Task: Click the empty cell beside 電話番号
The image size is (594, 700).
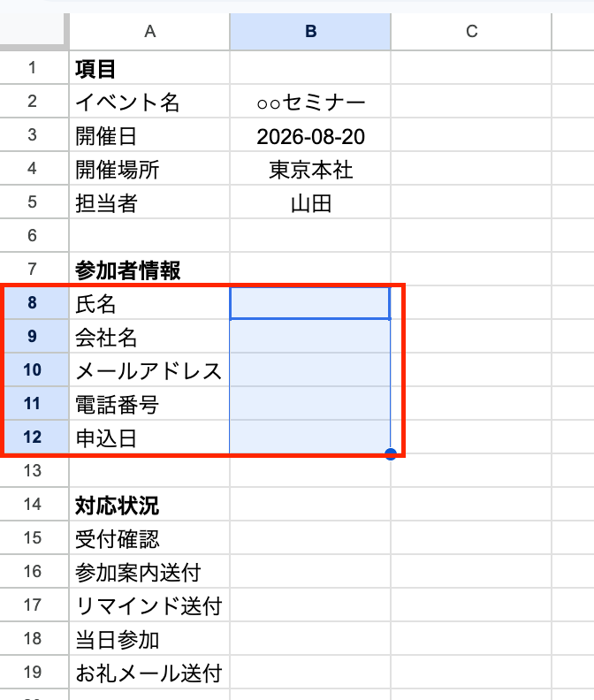Action: (310, 404)
